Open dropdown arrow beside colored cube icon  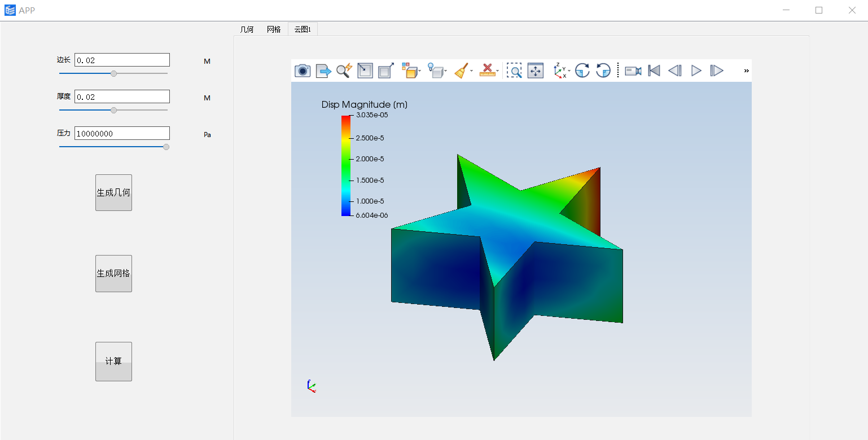click(419, 71)
